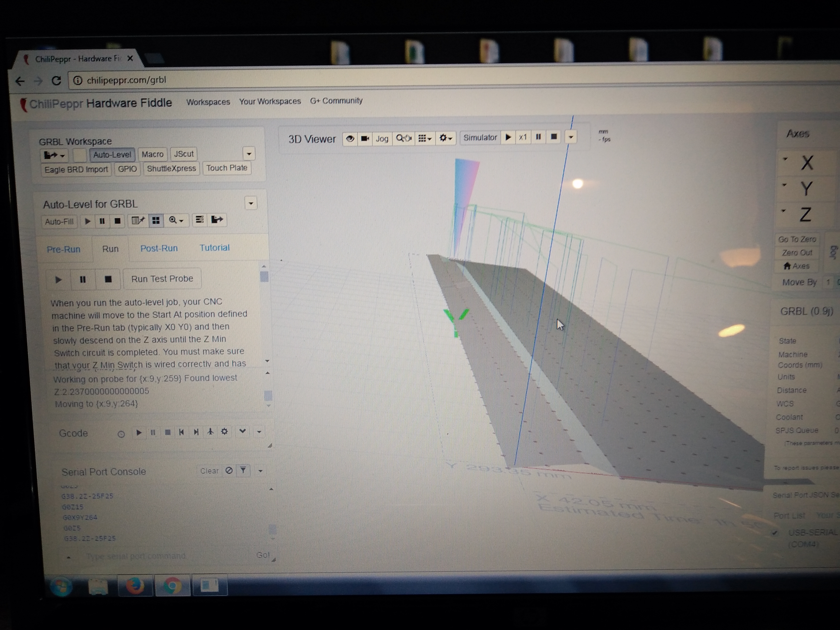
Task: Clear the Serial Port Console
Action: pyautogui.click(x=209, y=471)
